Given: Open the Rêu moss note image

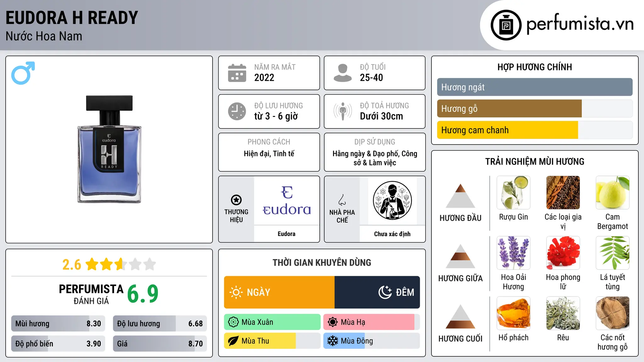Looking at the screenshot, I should point(563,313).
